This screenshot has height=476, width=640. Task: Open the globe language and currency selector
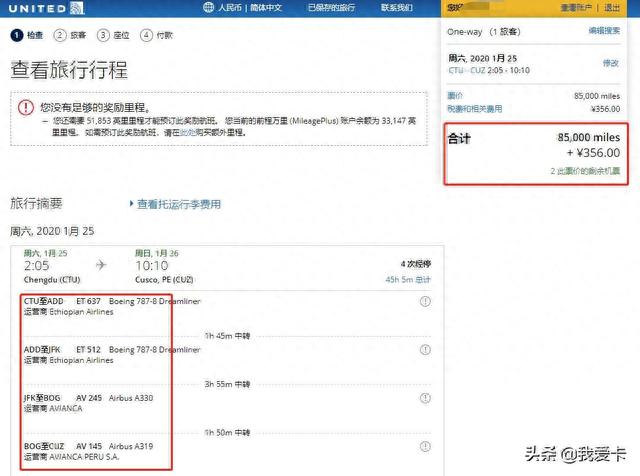click(242, 8)
